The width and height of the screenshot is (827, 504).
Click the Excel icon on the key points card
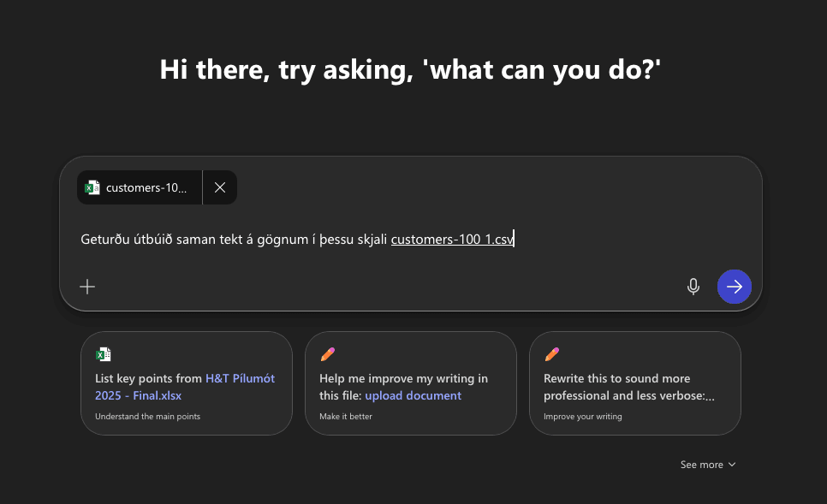[x=104, y=353]
